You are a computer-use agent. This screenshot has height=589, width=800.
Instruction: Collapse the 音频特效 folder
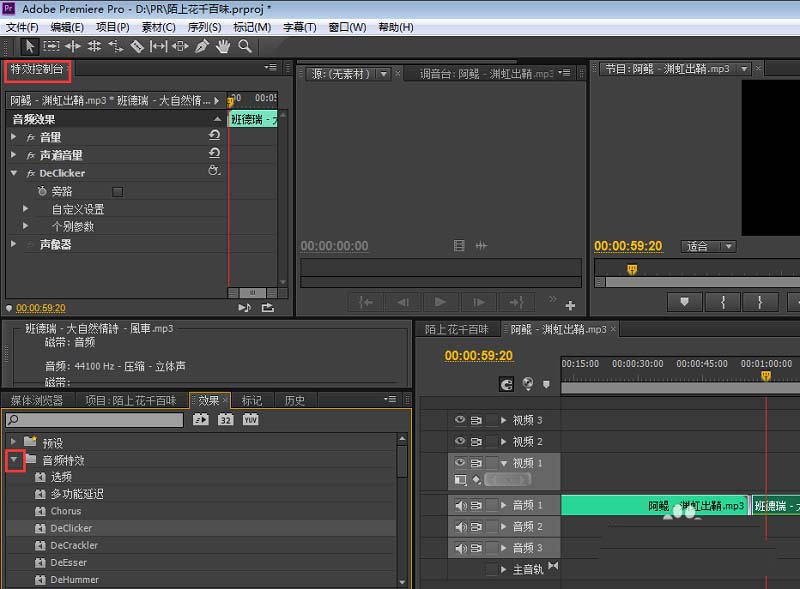pos(14,461)
